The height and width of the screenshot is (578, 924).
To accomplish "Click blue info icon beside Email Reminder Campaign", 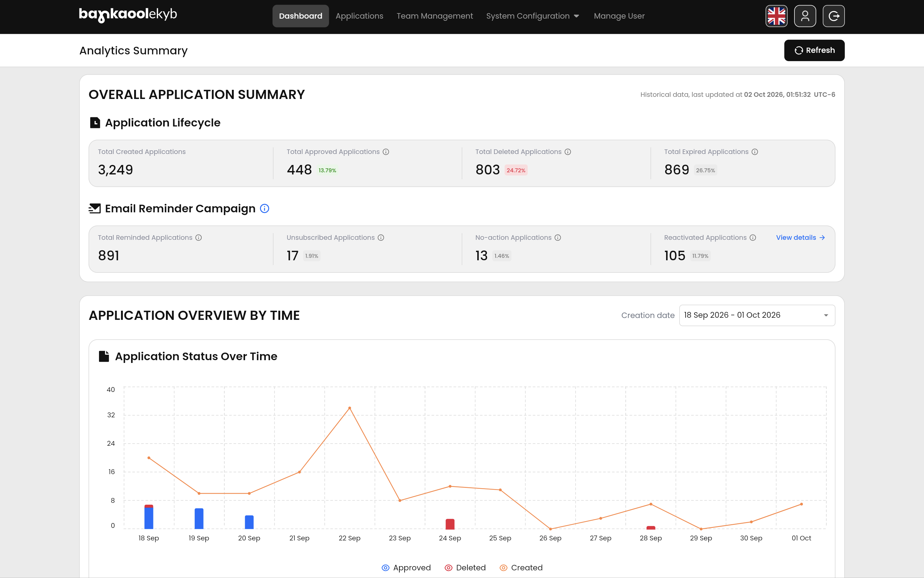I will click(265, 208).
